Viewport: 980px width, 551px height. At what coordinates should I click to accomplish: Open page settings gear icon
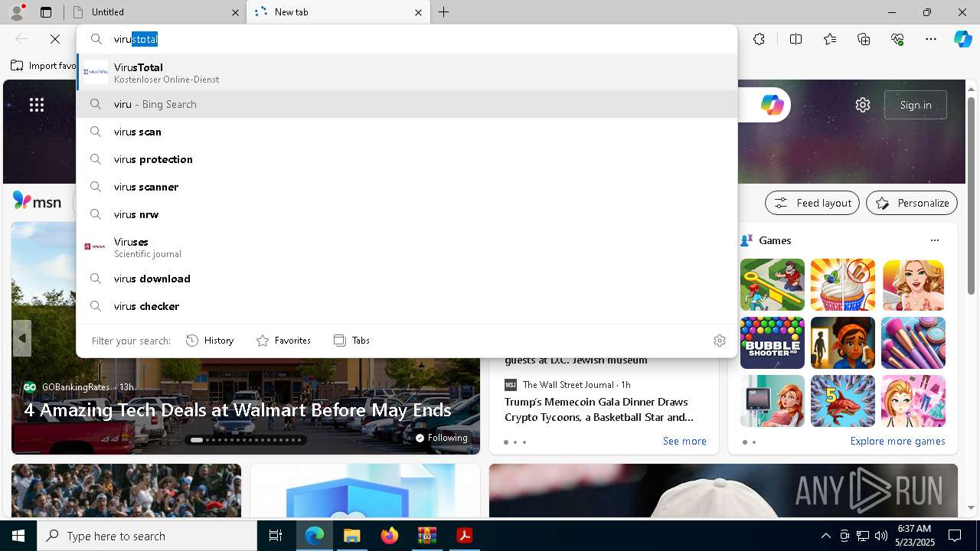coord(863,105)
